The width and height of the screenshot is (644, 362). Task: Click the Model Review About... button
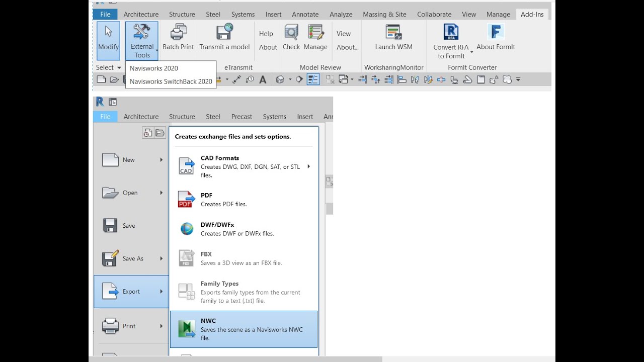pos(348,47)
